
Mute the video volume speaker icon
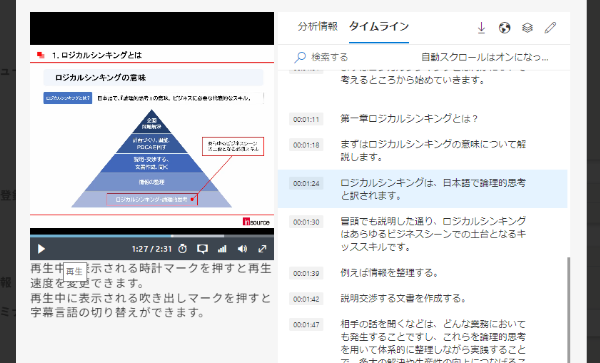242,249
